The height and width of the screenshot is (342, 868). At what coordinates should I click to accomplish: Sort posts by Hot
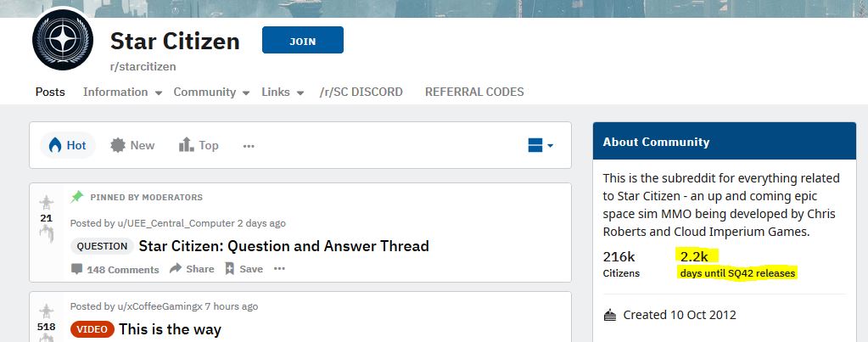pyautogui.click(x=68, y=145)
